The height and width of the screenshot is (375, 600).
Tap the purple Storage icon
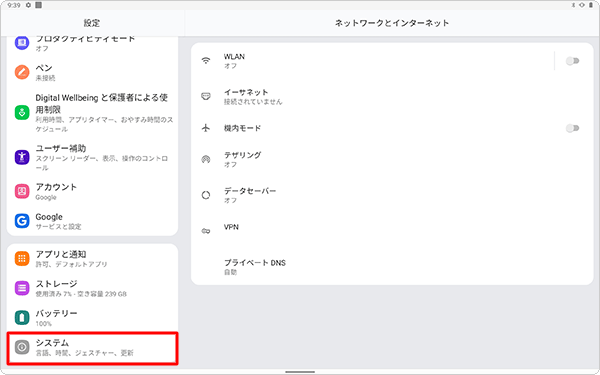[x=22, y=288]
